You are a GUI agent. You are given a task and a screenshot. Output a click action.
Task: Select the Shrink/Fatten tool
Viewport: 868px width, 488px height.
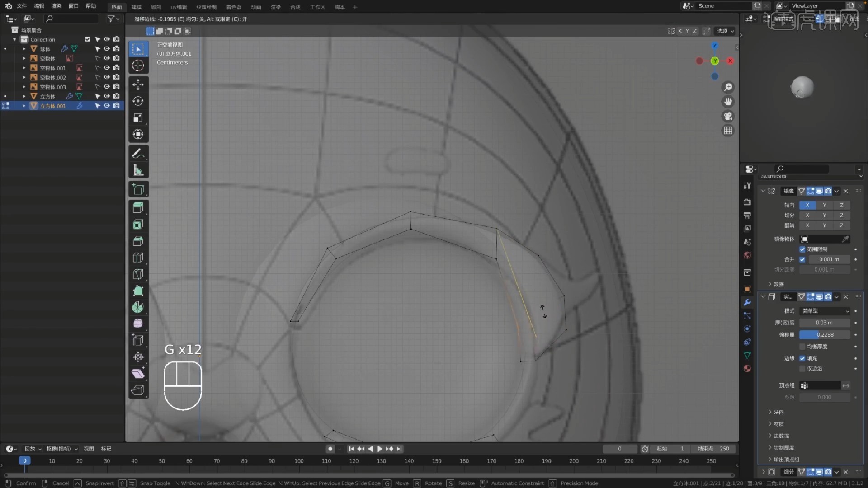(138, 357)
